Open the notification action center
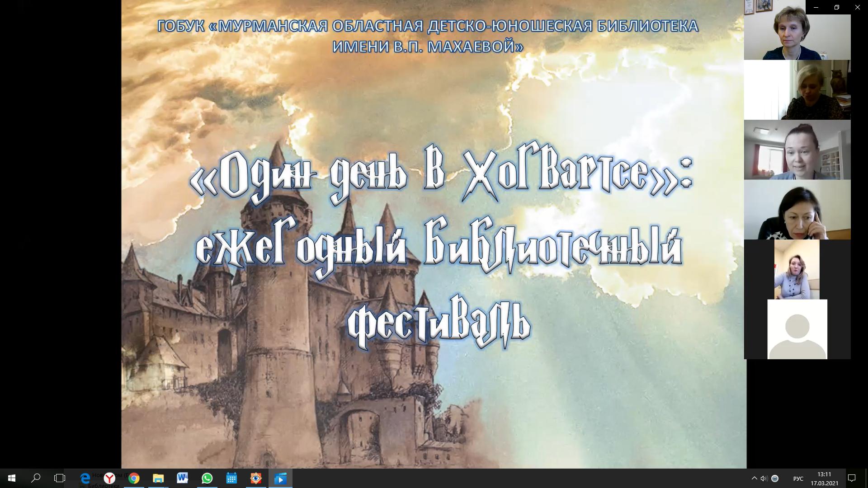Screen dimensions: 868x488 [852, 478]
